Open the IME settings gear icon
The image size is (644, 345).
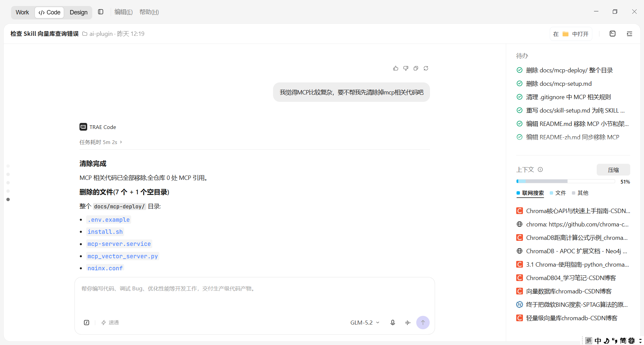click(x=632, y=341)
